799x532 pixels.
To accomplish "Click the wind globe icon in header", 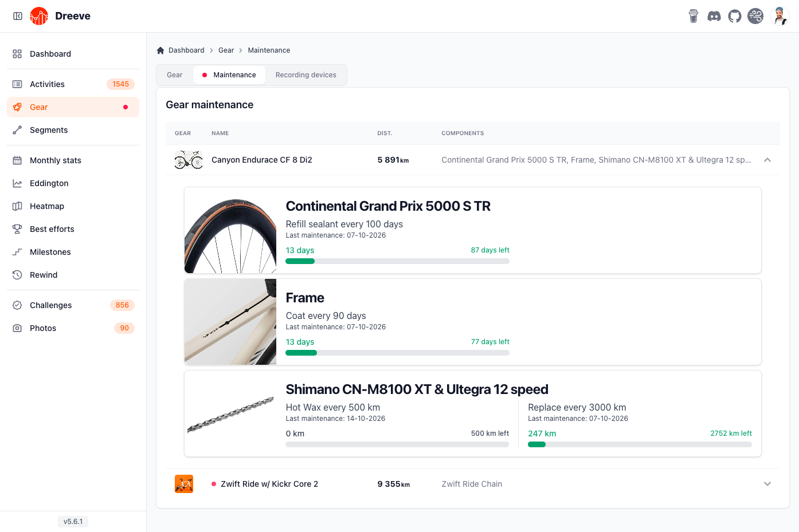I will click(x=755, y=16).
